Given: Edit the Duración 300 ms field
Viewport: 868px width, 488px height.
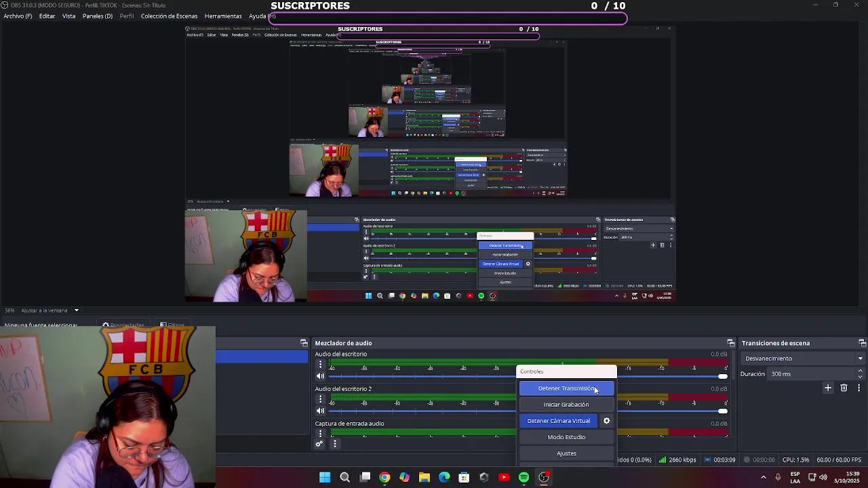Looking at the screenshot, I should (812, 374).
